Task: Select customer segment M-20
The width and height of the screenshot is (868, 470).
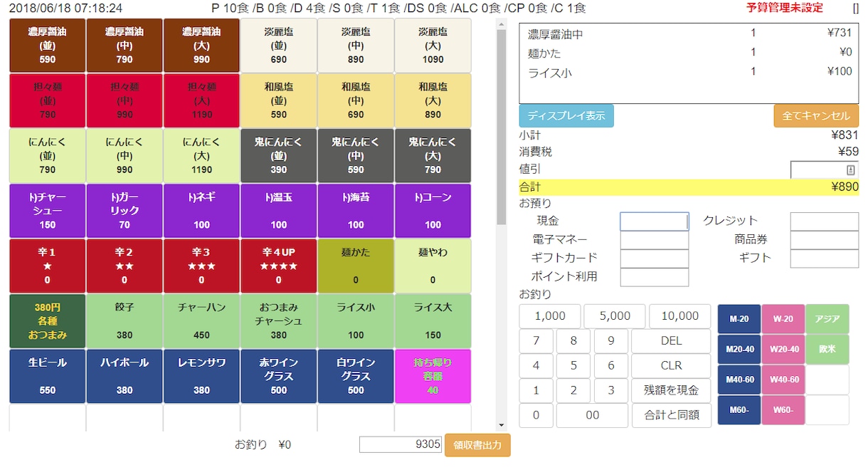Action: click(739, 319)
